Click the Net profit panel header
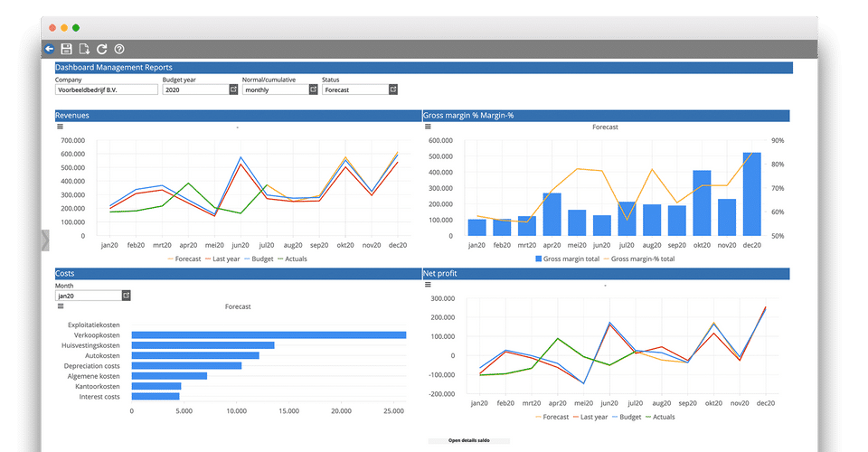Viewport: 868px width, 452px height. pos(606,274)
